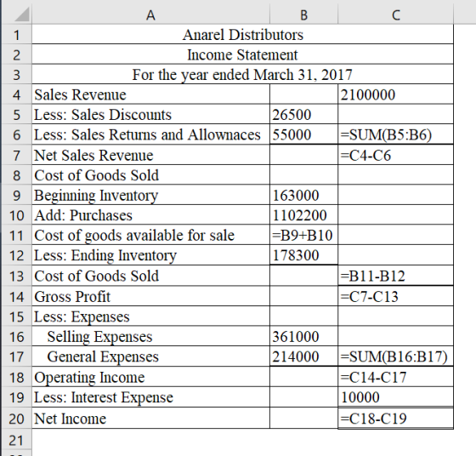Viewport: 476px width, 456px height.
Task: Select 'Less: Expenses' cell
Action: click(x=151, y=316)
